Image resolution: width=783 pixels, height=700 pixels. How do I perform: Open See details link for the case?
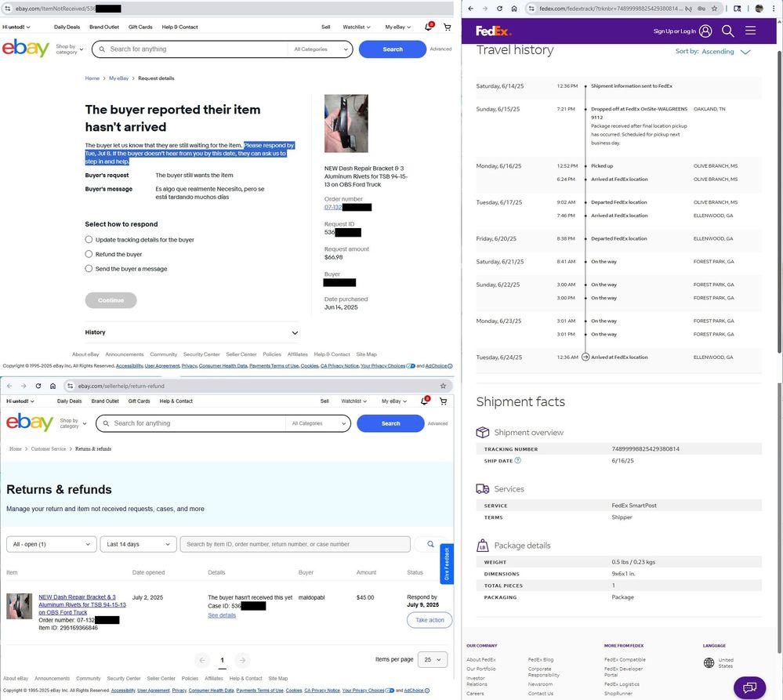pos(222,615)
